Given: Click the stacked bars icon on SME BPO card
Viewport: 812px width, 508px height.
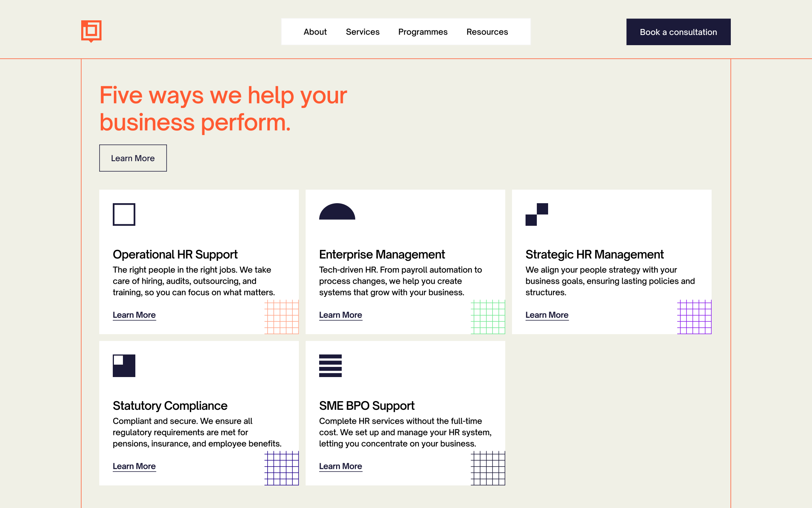Looking at the screenshot, I should (x=330, y=366).
